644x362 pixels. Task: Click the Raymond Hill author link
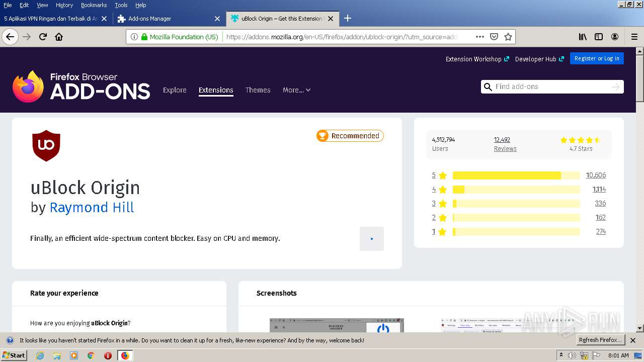point(92,208)
